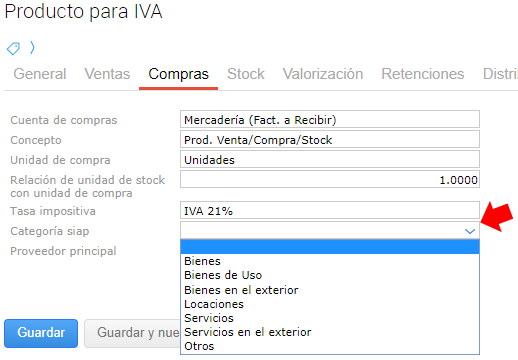
Task: Click the blue tag icon
Action: (x=13, y=49)
